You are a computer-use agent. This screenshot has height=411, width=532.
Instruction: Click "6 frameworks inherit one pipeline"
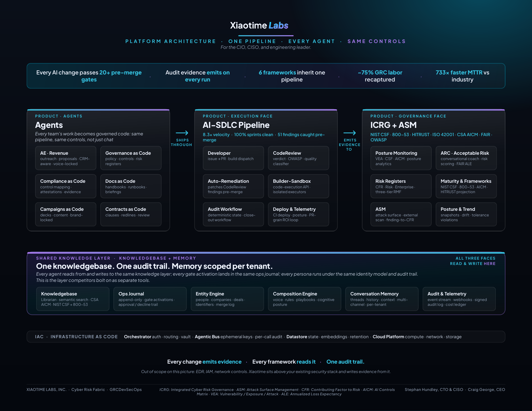coord(292,76)
